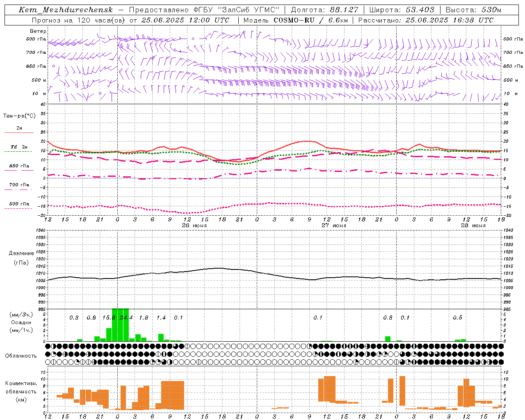Screen dimensions: 525x420
Task: Click the Тем-ра(°C) axis title
Action: pos(19,116)
